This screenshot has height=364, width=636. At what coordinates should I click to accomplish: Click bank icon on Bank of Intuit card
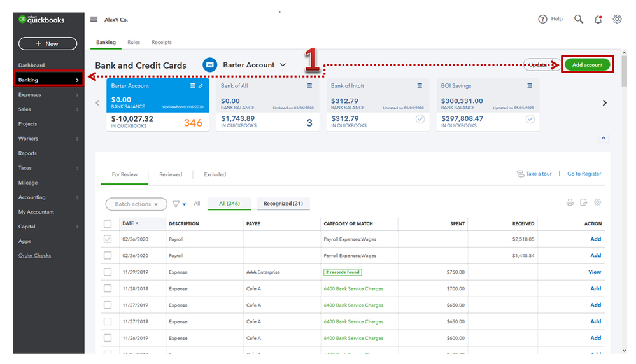(420, 85)
